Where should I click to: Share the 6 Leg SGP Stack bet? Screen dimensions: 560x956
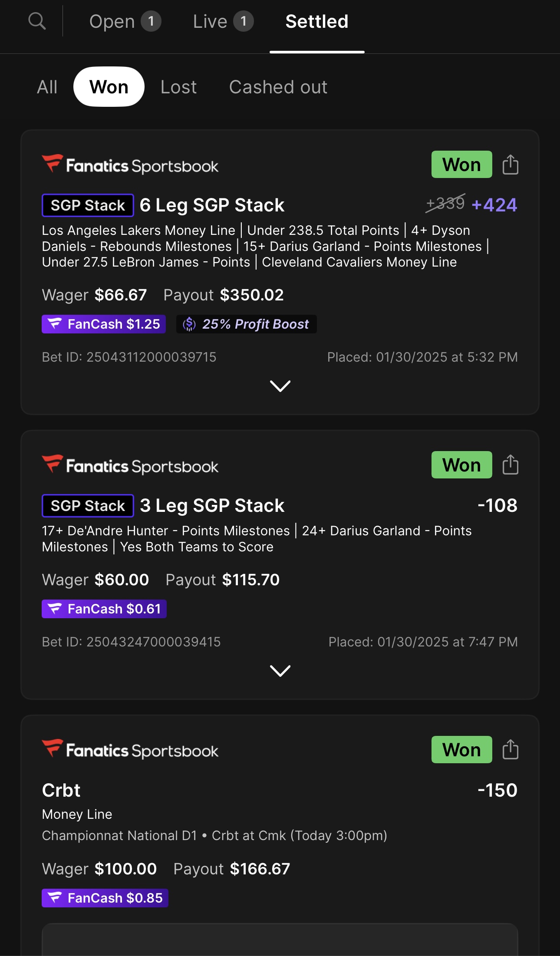click(x=510, y=165)
